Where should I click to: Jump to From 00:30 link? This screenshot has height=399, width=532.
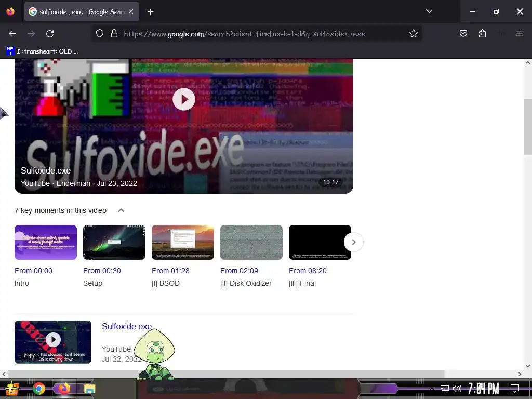(x=102, y=271)
